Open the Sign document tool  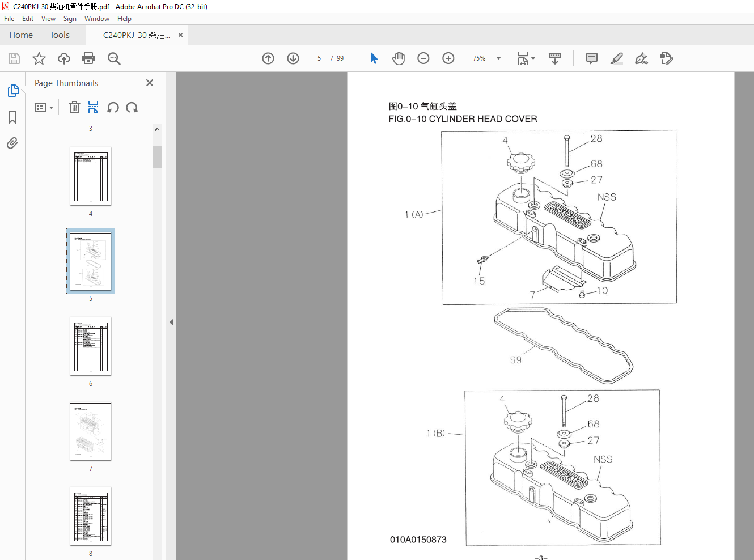(x=642, y=58)
